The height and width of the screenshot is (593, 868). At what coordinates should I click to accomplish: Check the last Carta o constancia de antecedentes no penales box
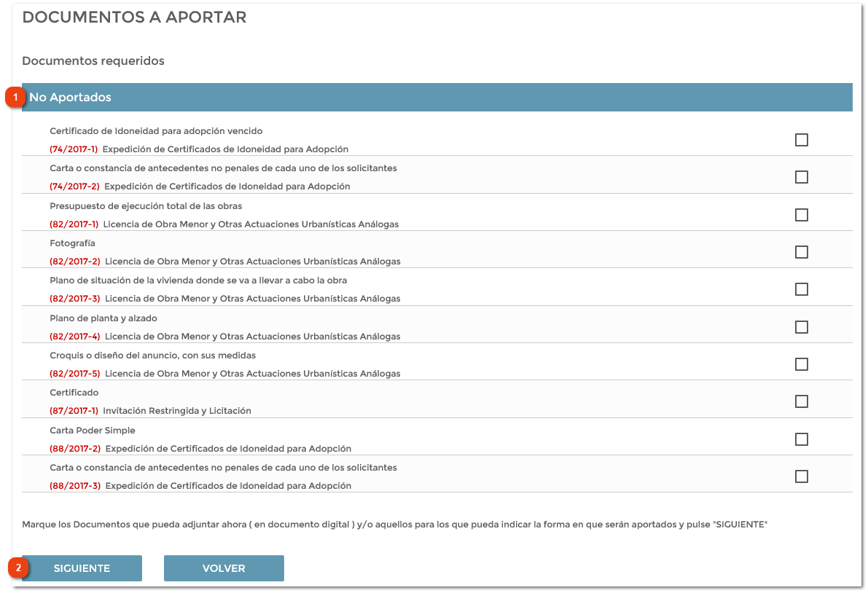(x=802, y=476)
